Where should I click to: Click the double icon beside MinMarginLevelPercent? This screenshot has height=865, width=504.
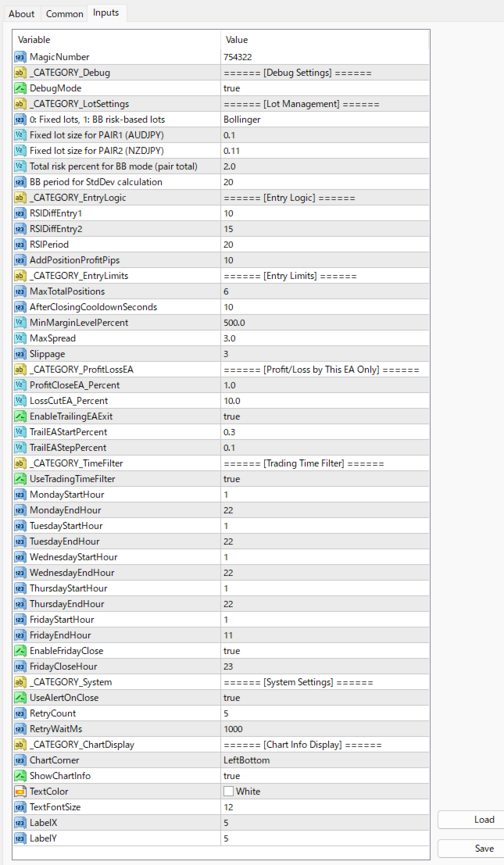(x=20, y=323)
